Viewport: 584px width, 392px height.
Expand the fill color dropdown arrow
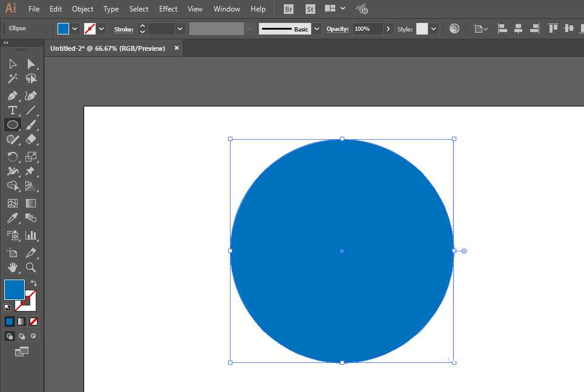(75, 28)
